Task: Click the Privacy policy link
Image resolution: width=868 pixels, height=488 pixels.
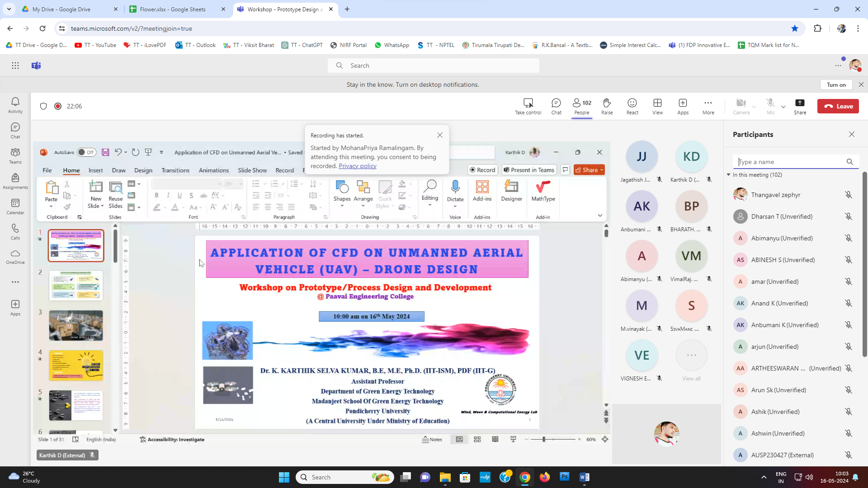Action: (x=357, y=166)
